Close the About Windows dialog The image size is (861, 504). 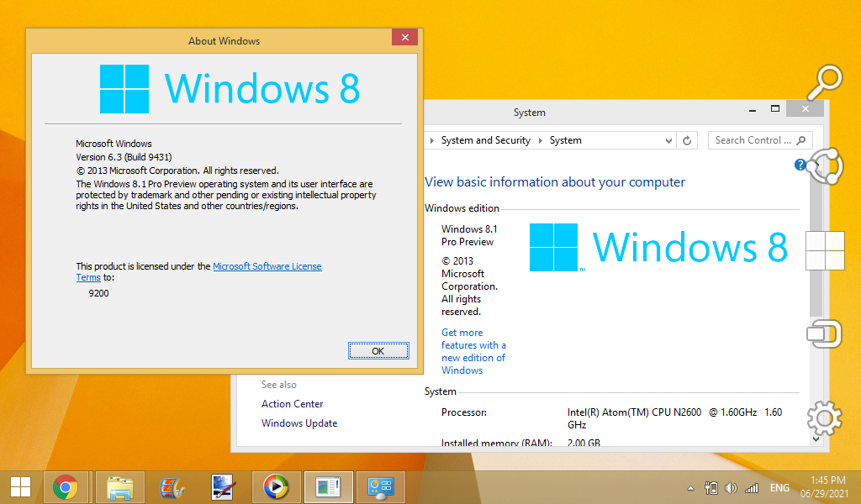click(x=405, y=37)
